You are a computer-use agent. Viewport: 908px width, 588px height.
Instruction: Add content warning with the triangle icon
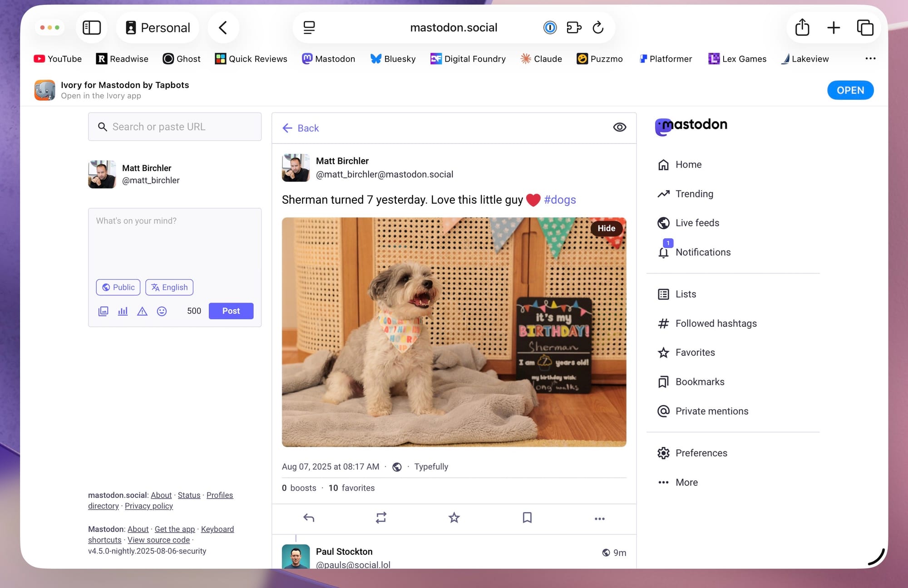point(142,311)
